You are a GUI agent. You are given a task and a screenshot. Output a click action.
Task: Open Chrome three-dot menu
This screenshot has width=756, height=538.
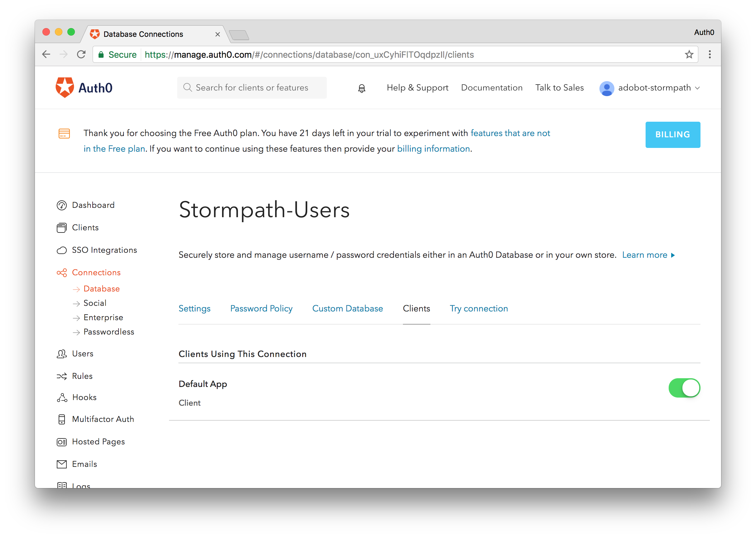[x=710, y=54]
